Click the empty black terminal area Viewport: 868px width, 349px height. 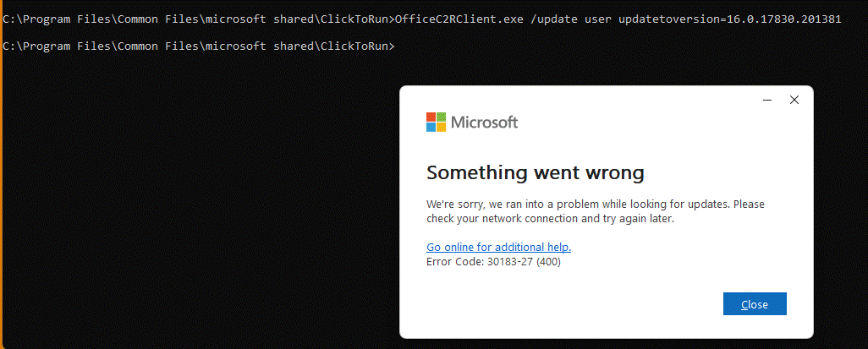point(195,211)
